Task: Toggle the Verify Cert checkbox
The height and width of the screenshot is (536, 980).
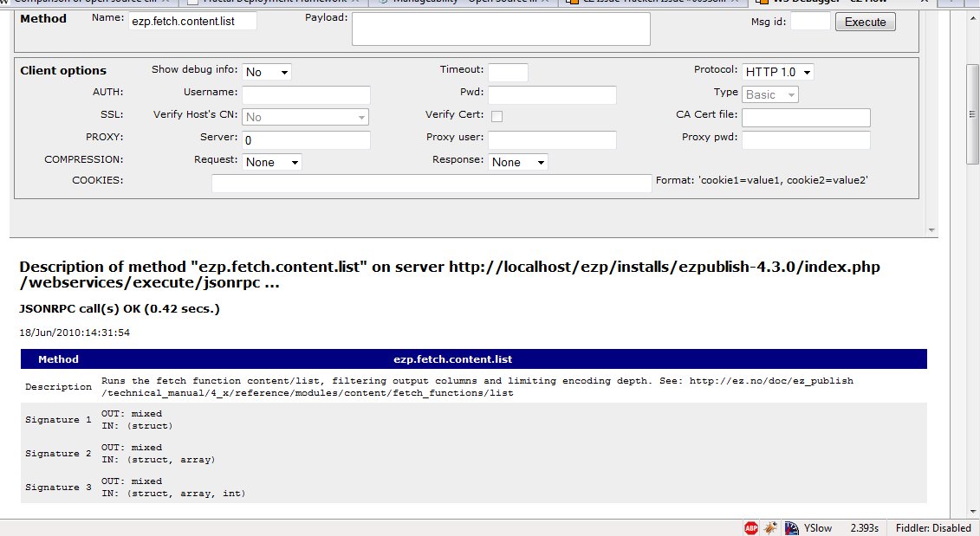Action: pyautogui.click(x=497, y=116)
